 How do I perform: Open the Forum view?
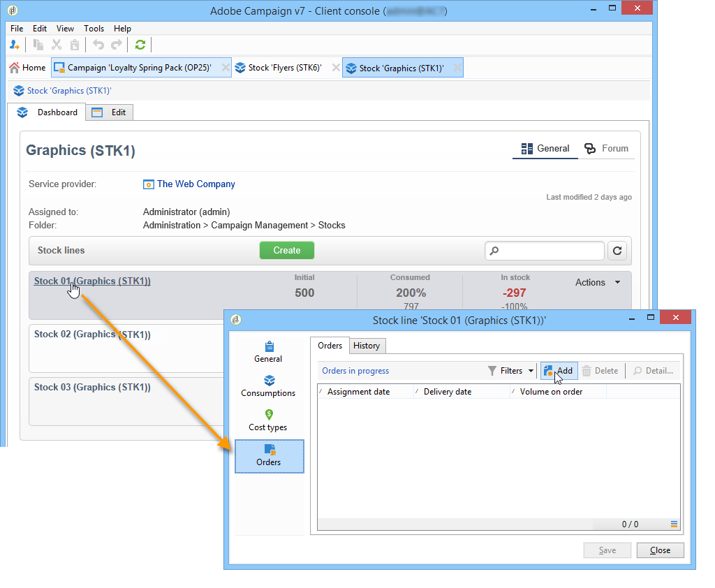coord(607,148)
